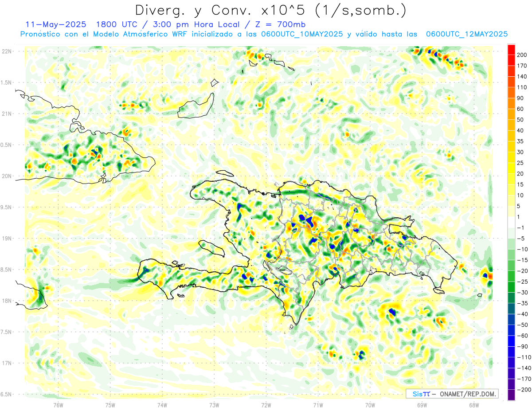This screenshot has width=532, height=411.
Task: Click the '-1' color scale label
Action: point(521,228)
